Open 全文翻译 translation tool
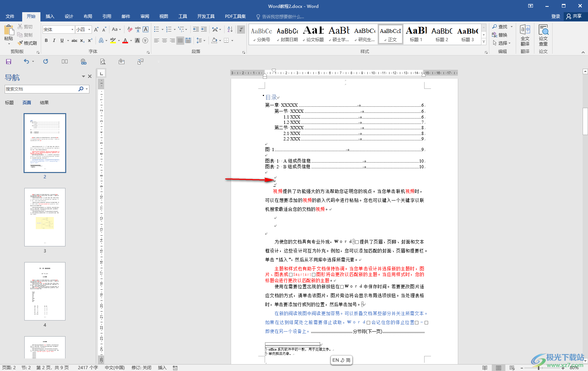 [x=525, y=35]
